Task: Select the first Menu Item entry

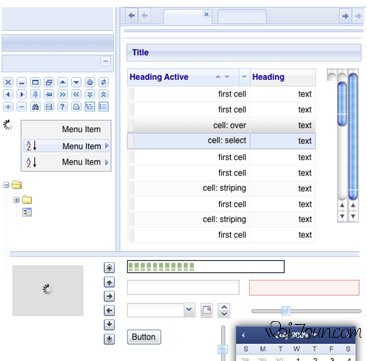Action: [66, 129]
